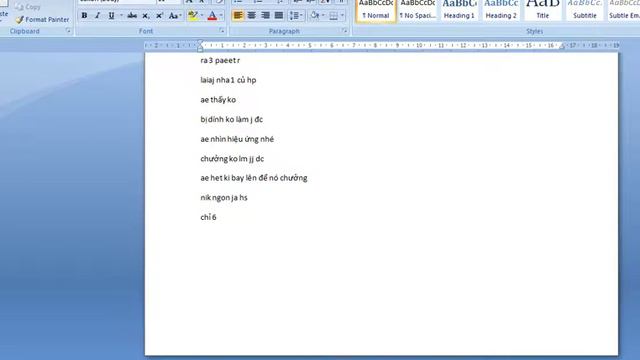
Task: Click line 'ae het ki bay lên để nó chưởng'
Action: [253, 178]
